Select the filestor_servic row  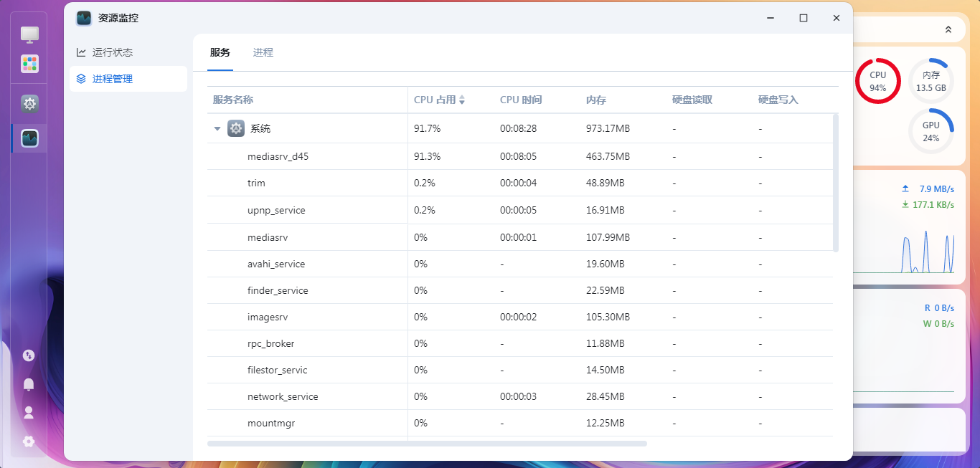click(520, 370)
